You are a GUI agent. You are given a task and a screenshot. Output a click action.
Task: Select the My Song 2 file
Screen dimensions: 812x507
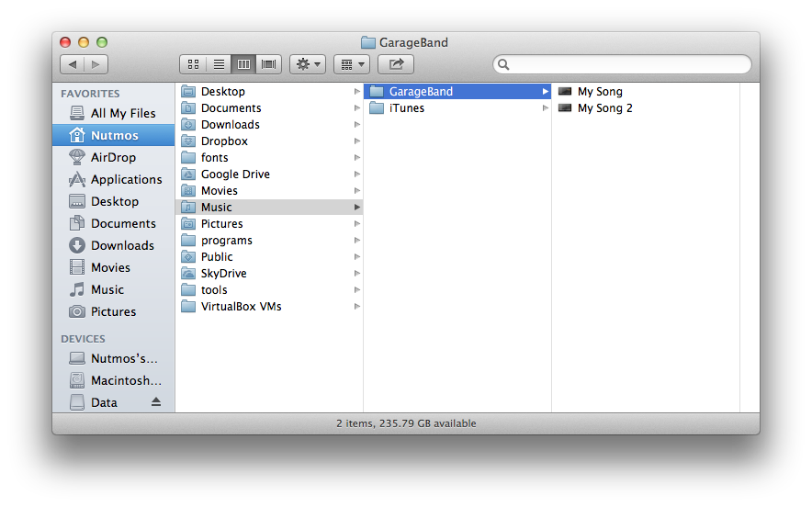(x=604, y=108)
